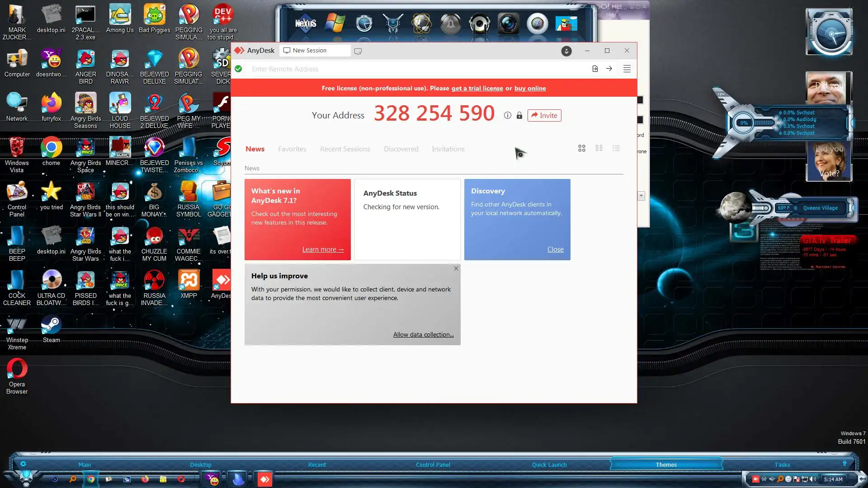This screenshot has height=488, width=868.
Task: Click the green connection status checkmark
Action: 238,69
